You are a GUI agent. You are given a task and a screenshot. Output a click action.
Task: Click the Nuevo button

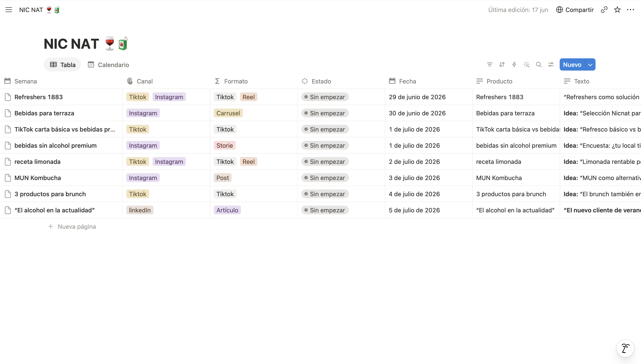click(572, 65)
